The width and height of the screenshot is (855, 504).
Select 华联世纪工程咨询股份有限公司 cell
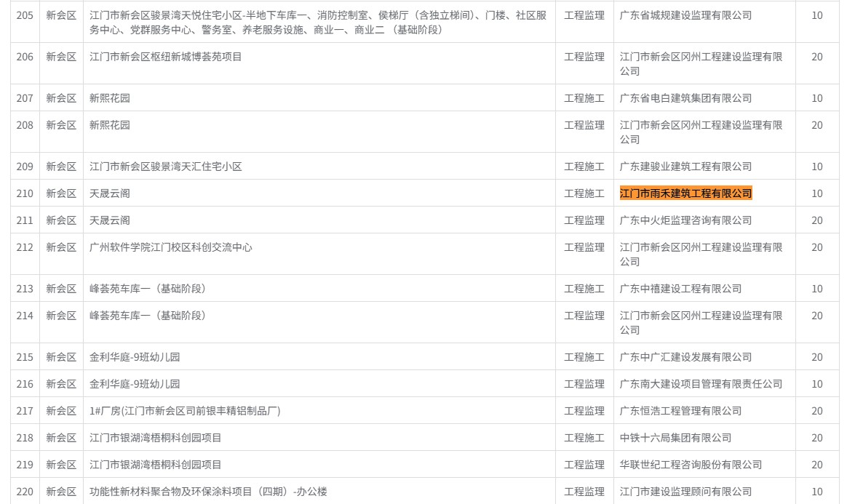coord(691,465)
